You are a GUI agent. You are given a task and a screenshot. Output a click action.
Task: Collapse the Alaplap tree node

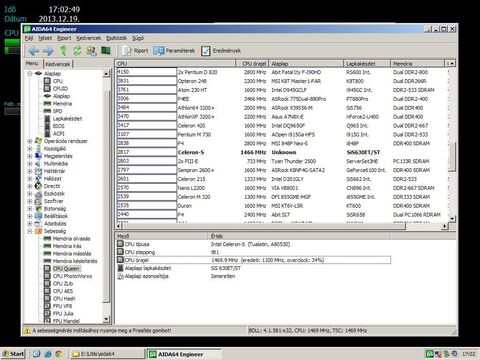tap(30, 73)
